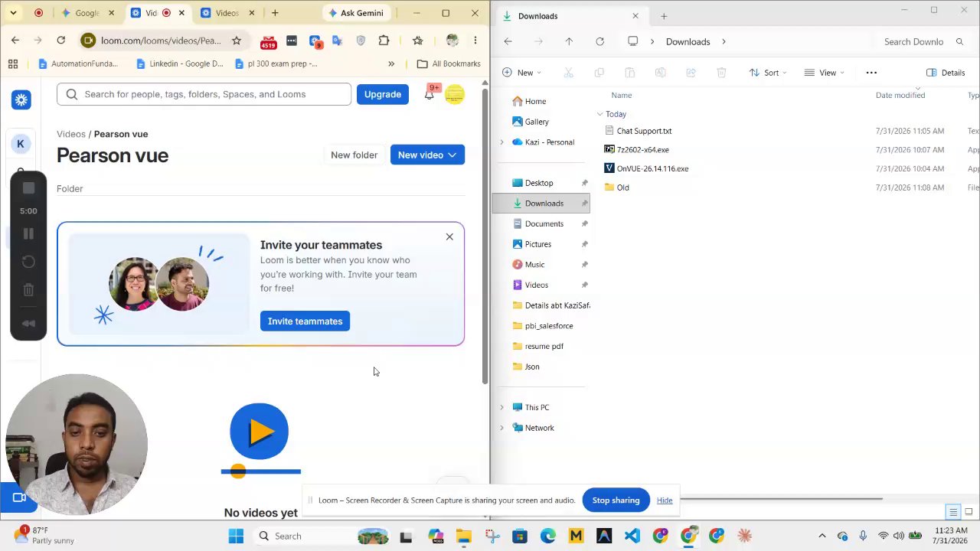This screenshot has height=551, width=980.
Task: Open Microsoft Edge from the taskbar
Action: pos(547,536)
